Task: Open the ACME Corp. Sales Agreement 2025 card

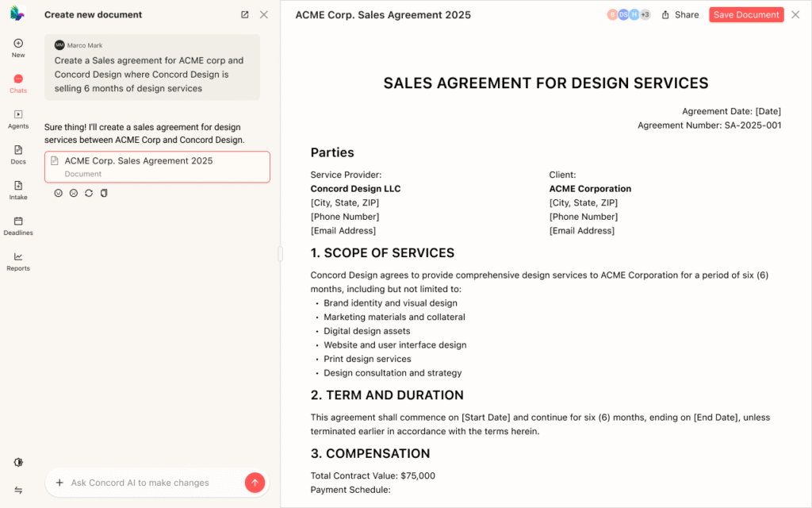Action: coord(157,167)
